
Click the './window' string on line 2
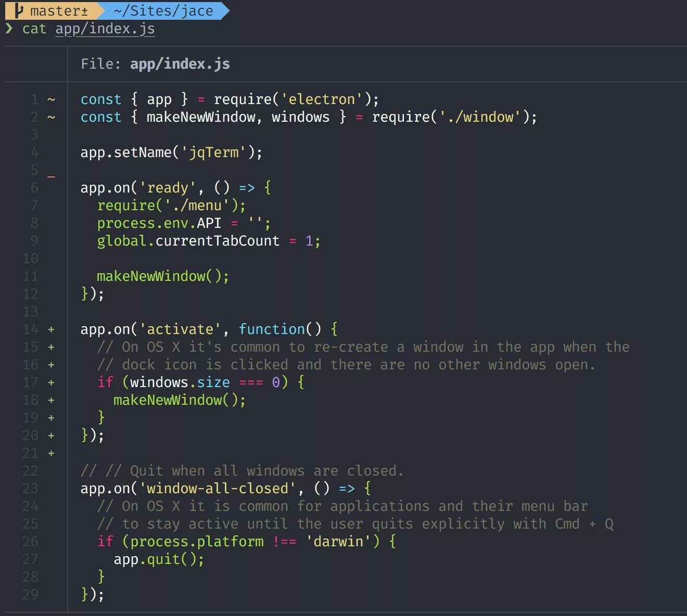click(480, 117)
